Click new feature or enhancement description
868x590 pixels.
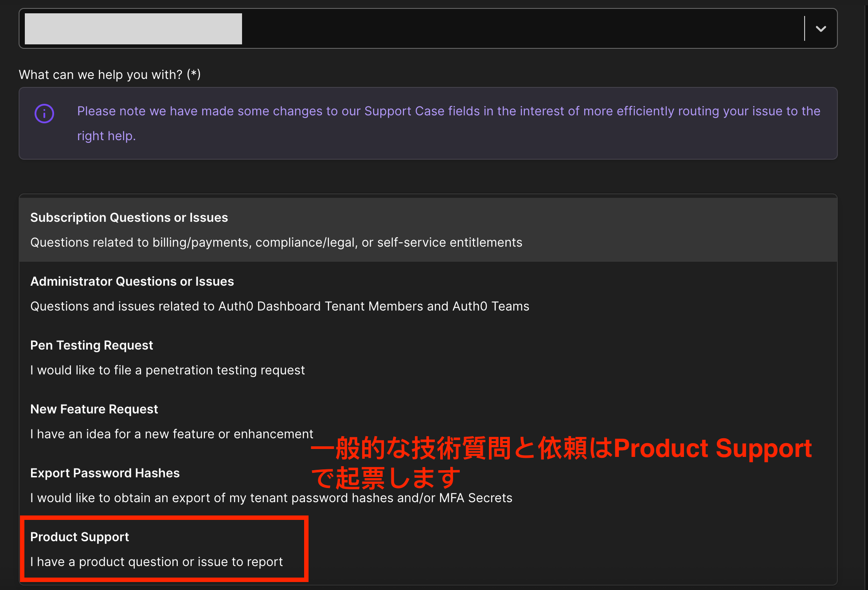point(172,434)
